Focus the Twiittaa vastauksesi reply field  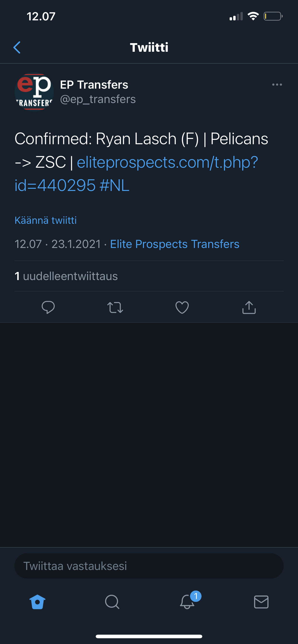[149, 566]
